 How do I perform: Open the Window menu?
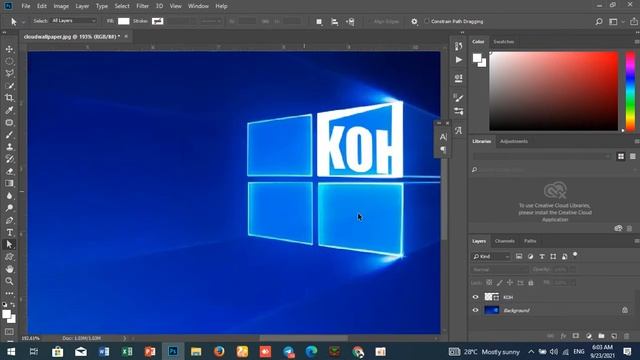(x=198, y=6)
